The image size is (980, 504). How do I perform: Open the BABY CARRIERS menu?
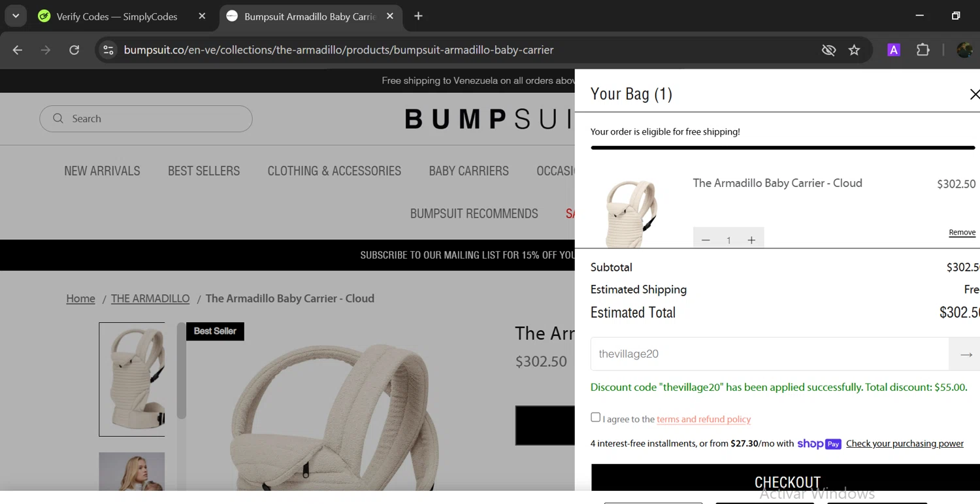click(x=469, y=171)
